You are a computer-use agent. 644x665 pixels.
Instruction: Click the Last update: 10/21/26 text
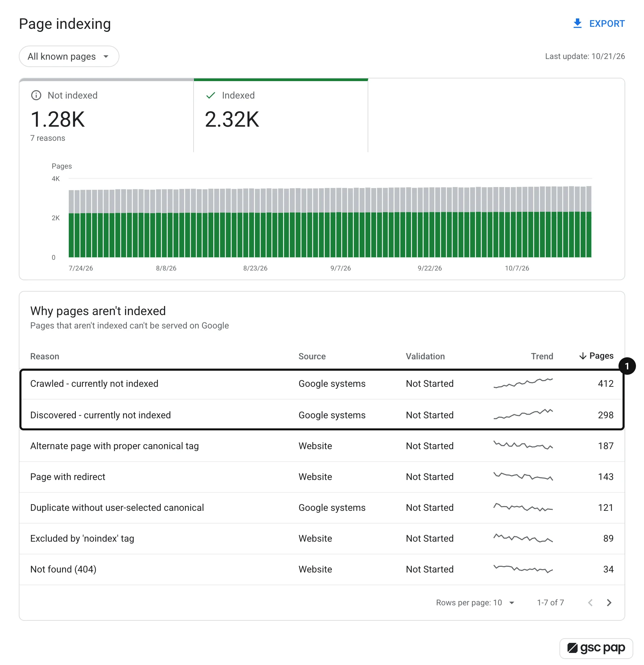(x=585, y=56)
